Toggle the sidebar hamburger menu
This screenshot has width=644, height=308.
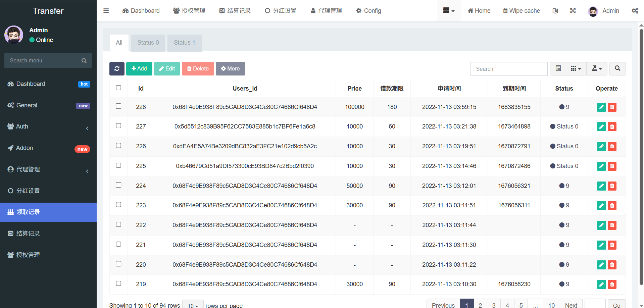click(106, 11)
